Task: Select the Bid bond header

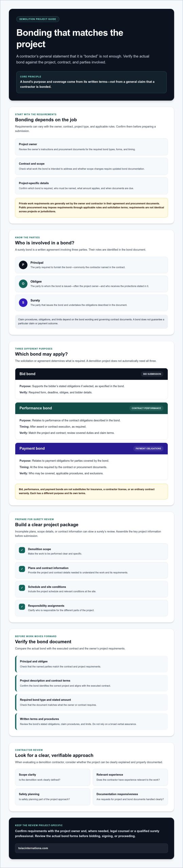Action: (91, 374)
